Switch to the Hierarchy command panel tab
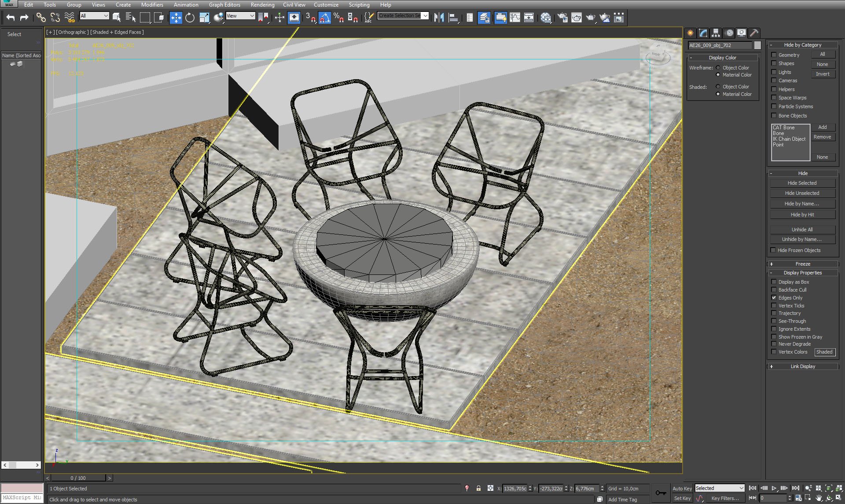The width and height of the screenshot is (845, 504). point(716,33)
